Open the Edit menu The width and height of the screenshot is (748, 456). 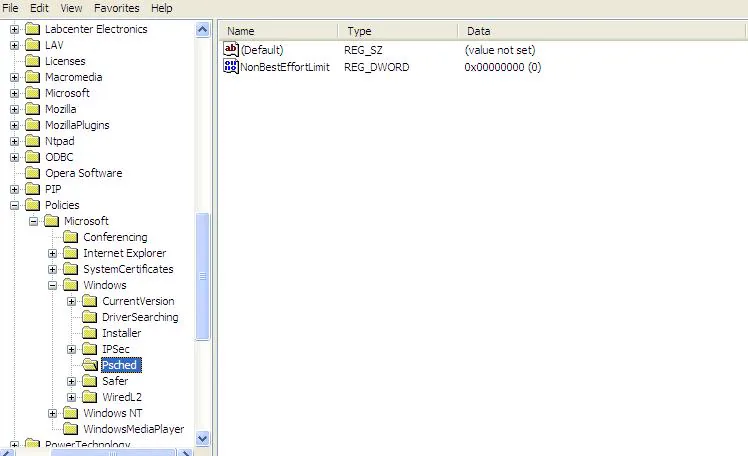click(39, 8)
